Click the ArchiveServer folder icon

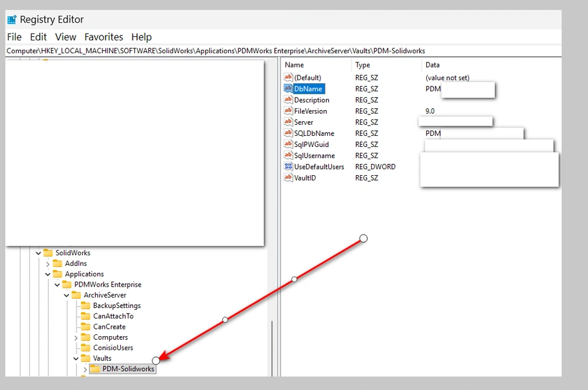77,294
